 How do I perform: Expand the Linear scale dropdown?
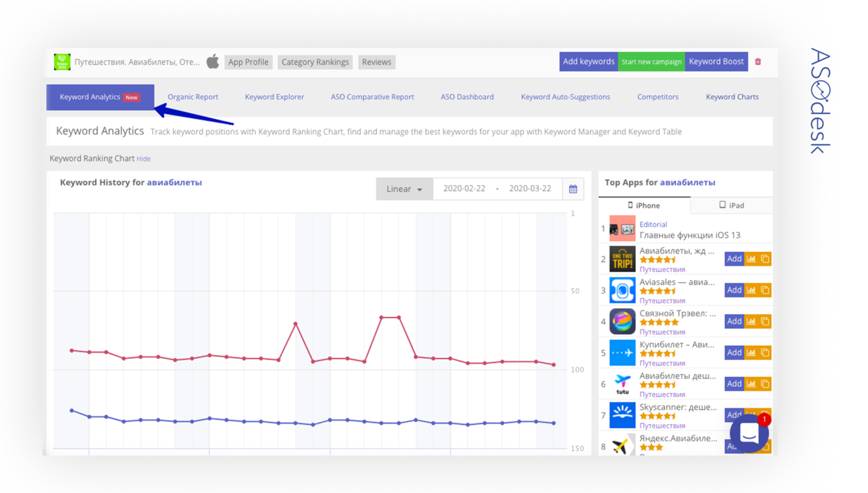pyautogui.click(x=404, y=189)
